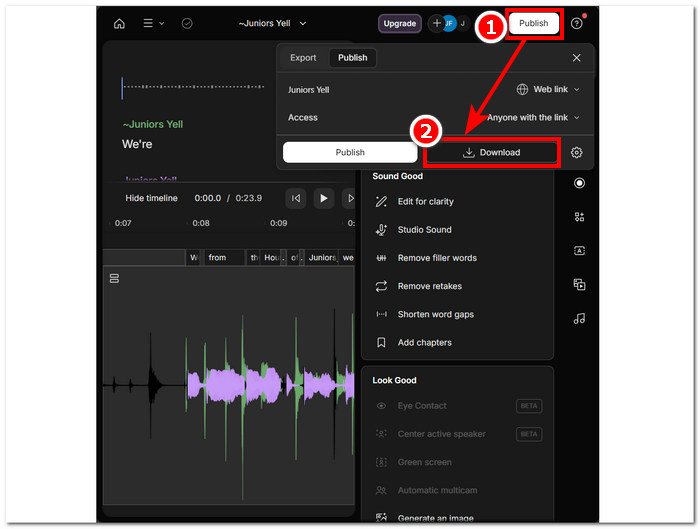700x529 pixels.
Task: Close the publish popup with X
Action: pos(576,58)
